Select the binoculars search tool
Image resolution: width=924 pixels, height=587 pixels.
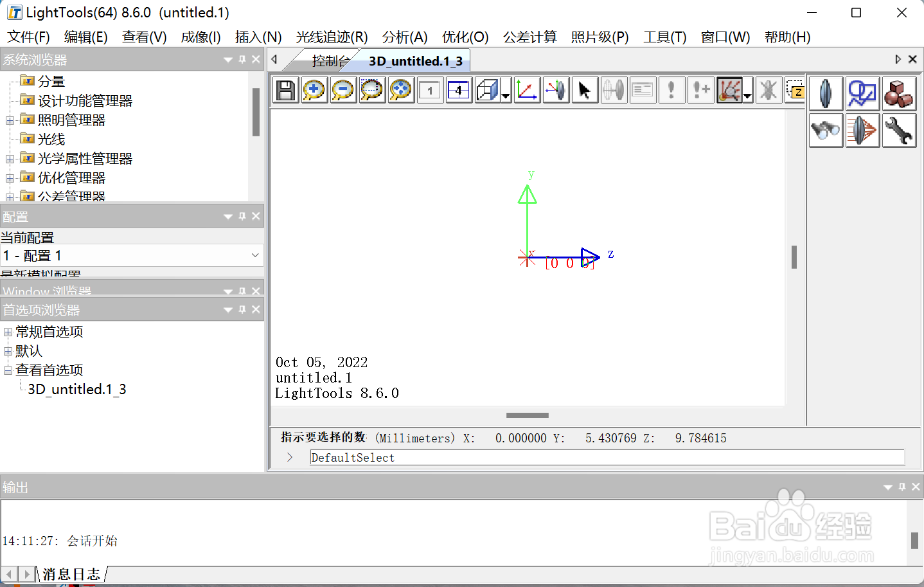click(x=826, y=130)
